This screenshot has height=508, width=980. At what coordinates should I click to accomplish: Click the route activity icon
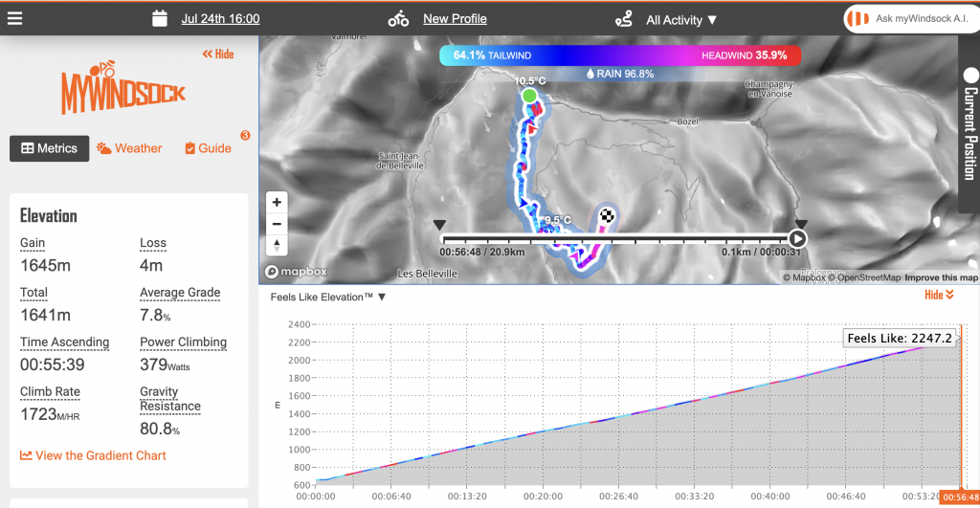pos(624,18)
